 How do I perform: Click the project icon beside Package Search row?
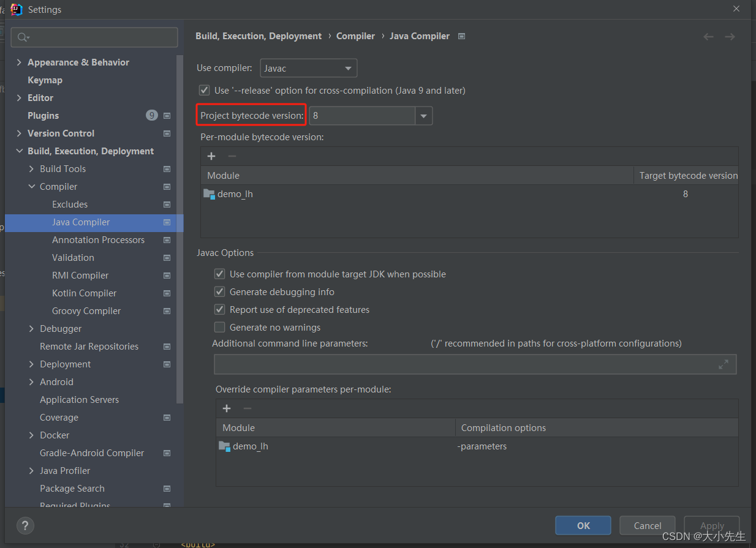[167, 489]
